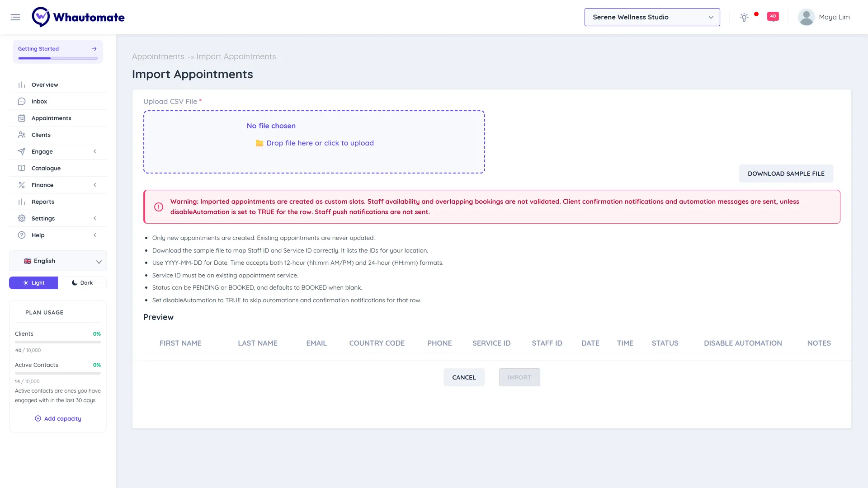Click the Inbox chat bubble icon
The image size is (868, 488).
pos(22,102)
